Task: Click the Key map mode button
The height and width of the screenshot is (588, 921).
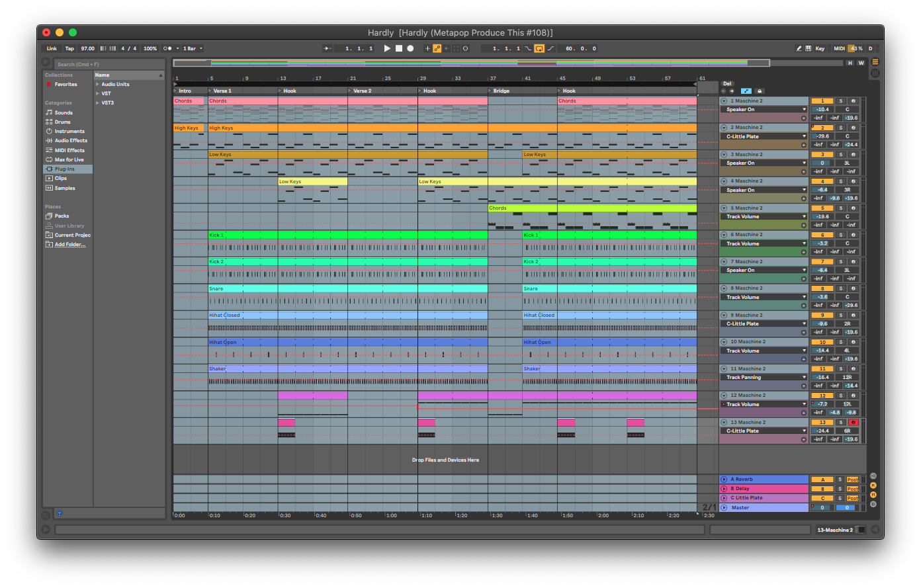Action: [x=820, y=48]
